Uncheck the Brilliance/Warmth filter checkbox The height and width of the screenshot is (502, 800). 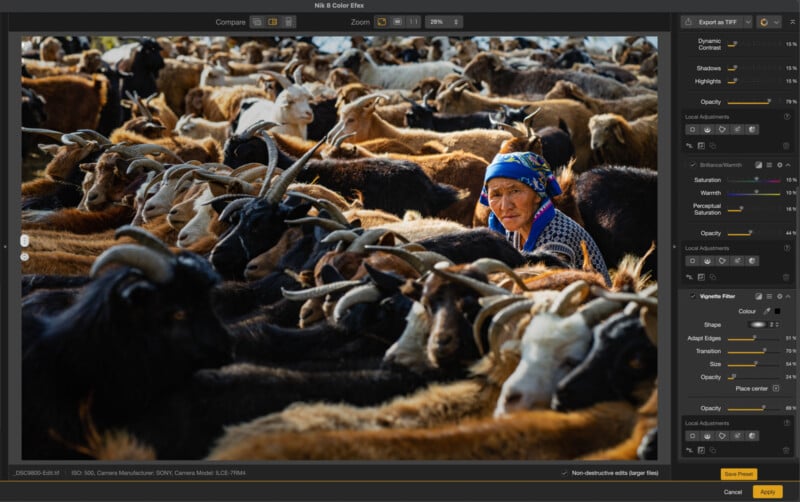pos(692,165)
